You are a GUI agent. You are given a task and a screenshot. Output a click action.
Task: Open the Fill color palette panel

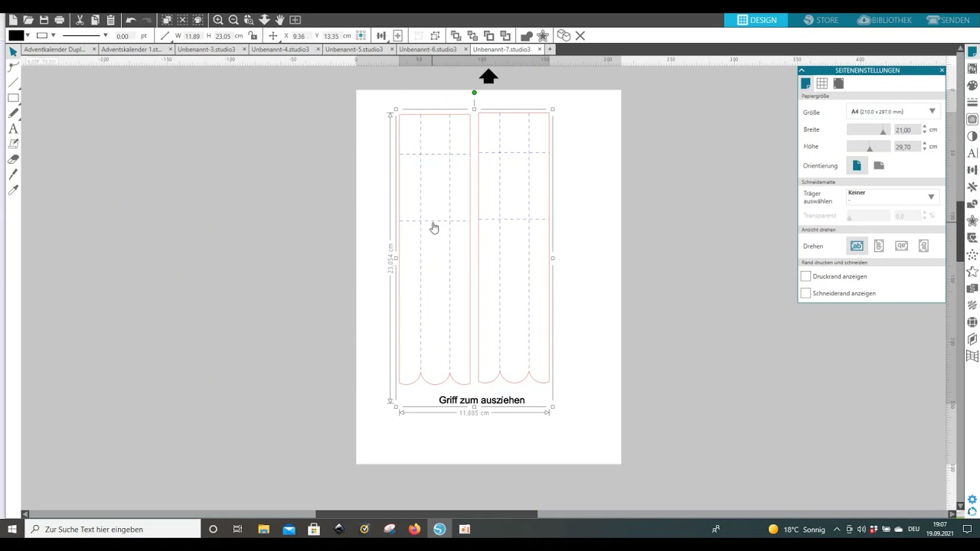click(972, 86)
